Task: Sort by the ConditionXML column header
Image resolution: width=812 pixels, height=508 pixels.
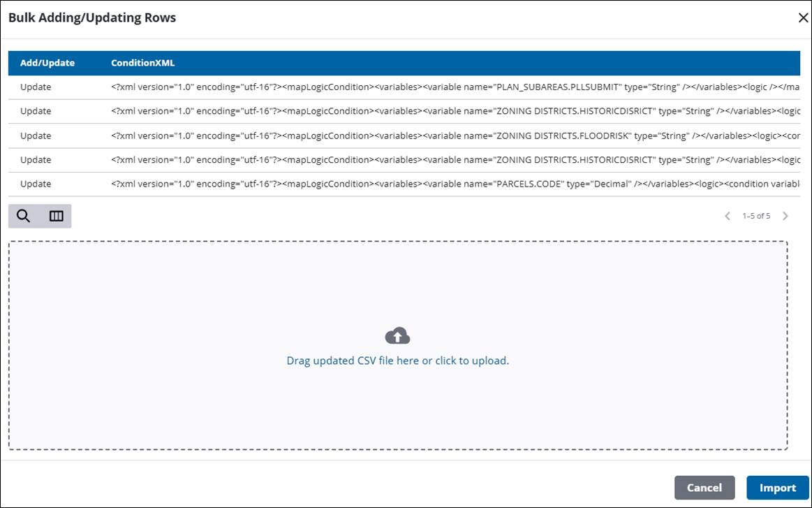Action: 142,63
